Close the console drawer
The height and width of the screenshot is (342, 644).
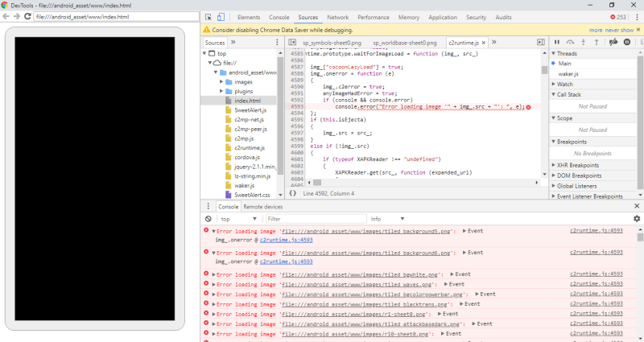(x=637, y=206)
